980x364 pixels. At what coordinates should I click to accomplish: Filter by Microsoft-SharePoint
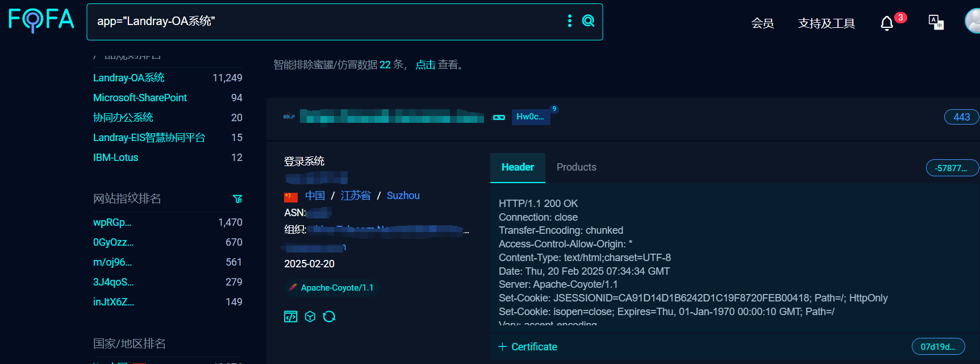tap(140, 98)
